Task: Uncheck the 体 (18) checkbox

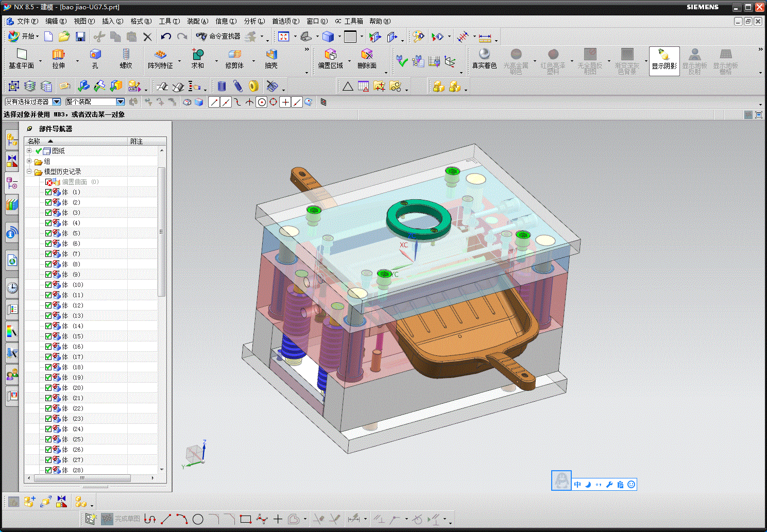Action: tap(48, 367)
